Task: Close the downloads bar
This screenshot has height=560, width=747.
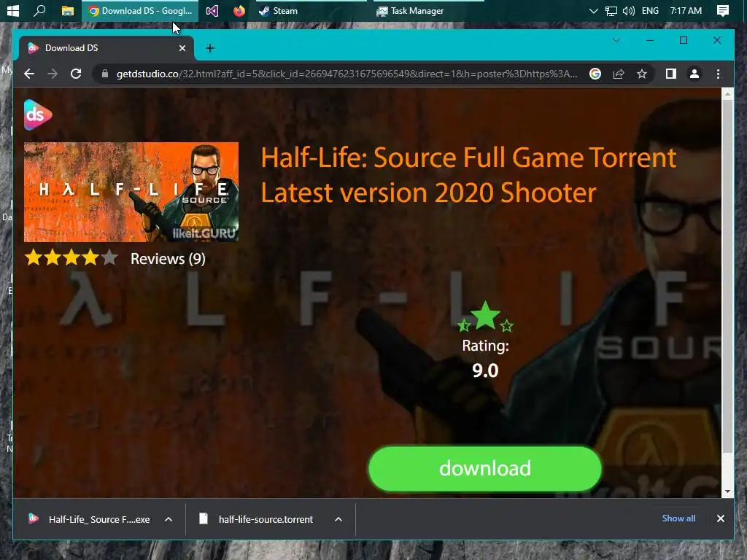Action: pyautogui.click(x=720, y=518)
